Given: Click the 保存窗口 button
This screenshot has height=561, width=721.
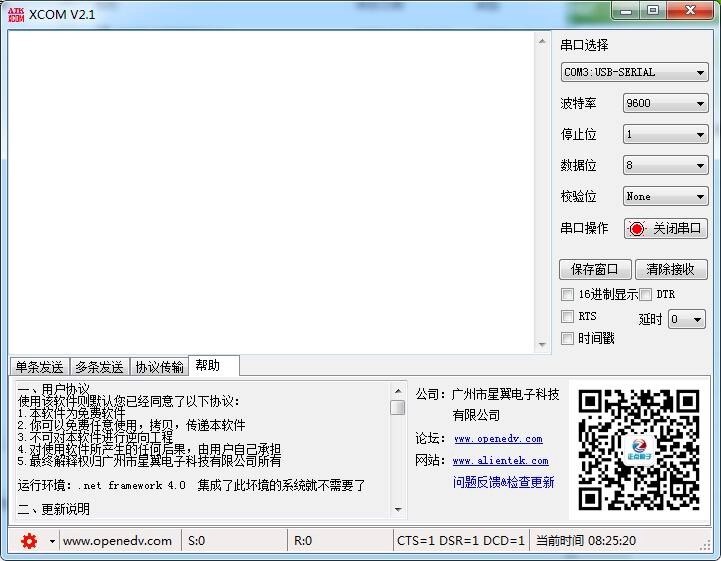Looking at the screenshot, I should coord(595,270).
